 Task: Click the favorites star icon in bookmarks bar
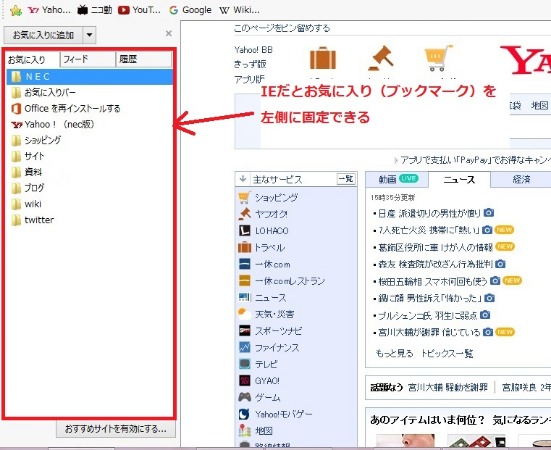[16, 10]
